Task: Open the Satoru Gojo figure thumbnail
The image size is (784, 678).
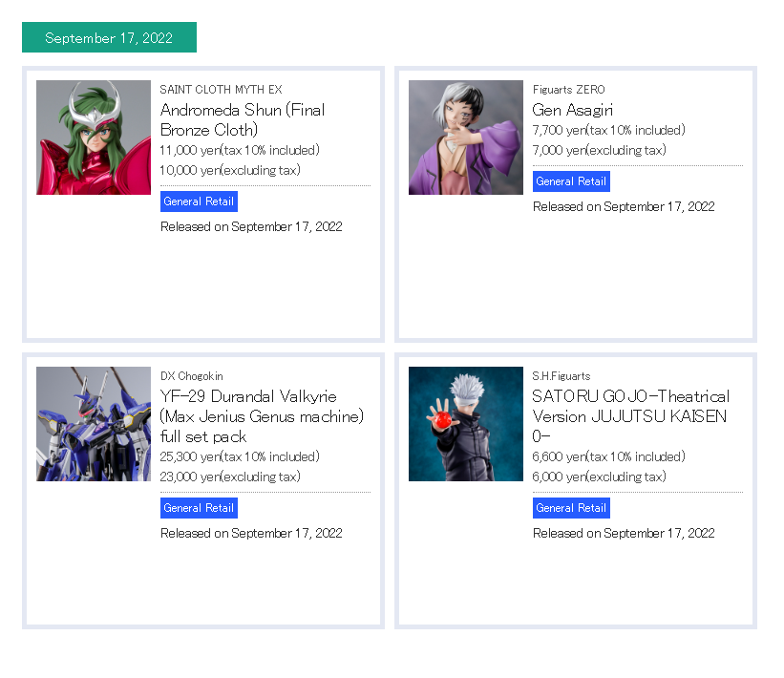Action: click(466, 424)
